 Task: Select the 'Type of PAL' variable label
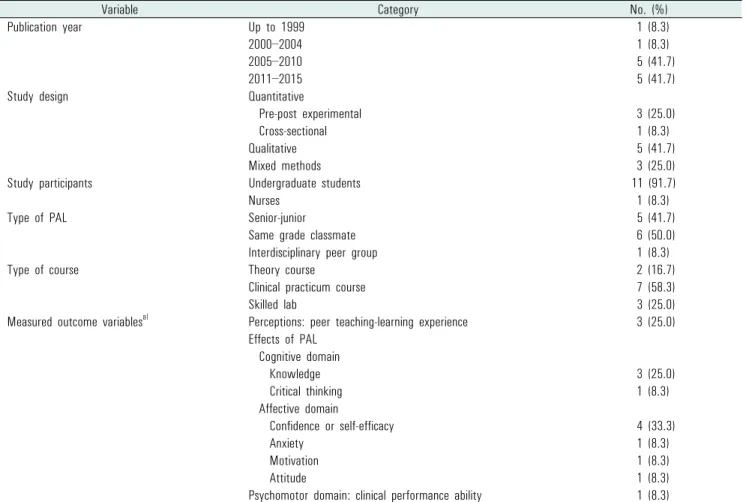point(37,218)
